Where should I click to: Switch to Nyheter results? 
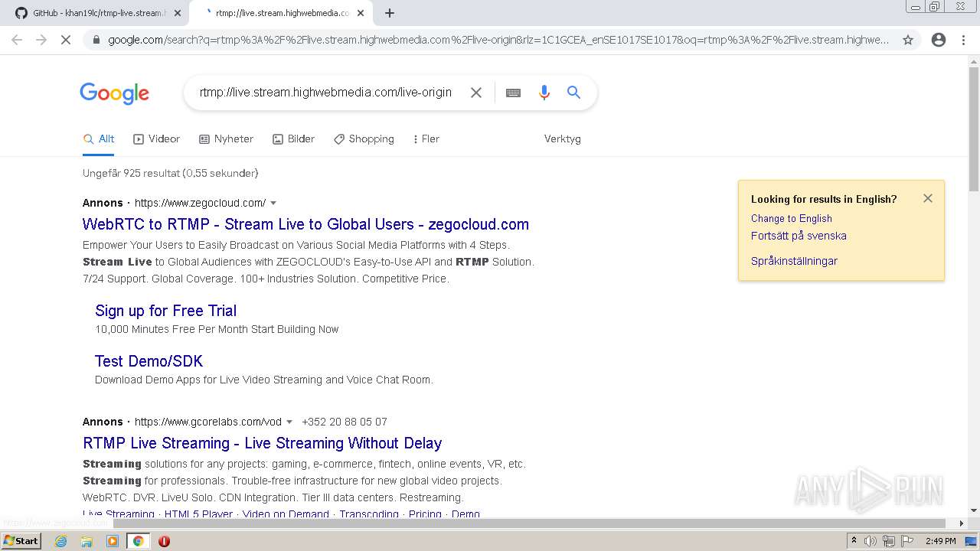point(227,139)
